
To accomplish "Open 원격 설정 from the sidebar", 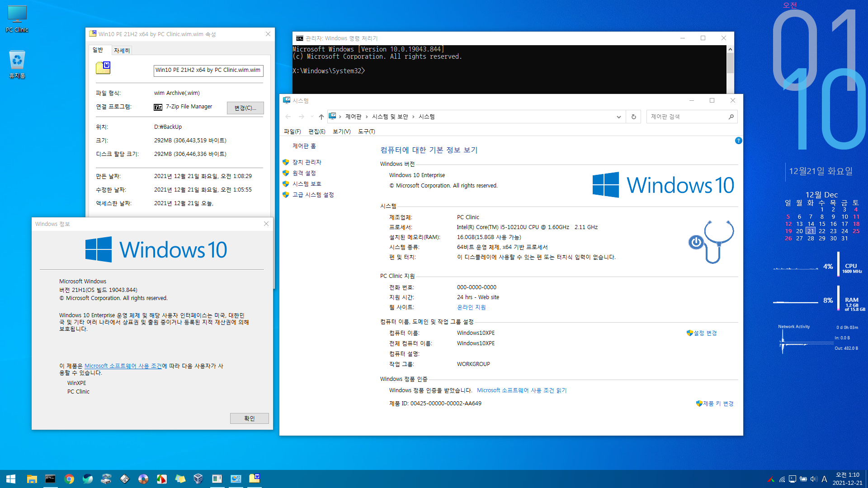I will [x=304, y=173].
